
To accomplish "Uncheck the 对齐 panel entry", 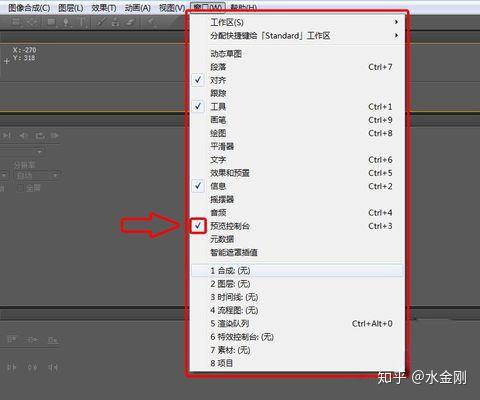I will [x=297, y=80].
